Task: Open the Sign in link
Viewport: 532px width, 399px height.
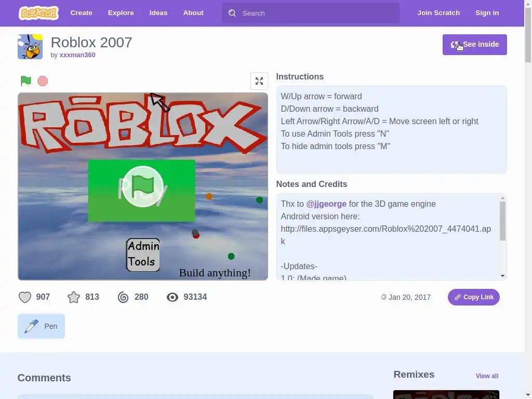Action: (x=487, y=13)
